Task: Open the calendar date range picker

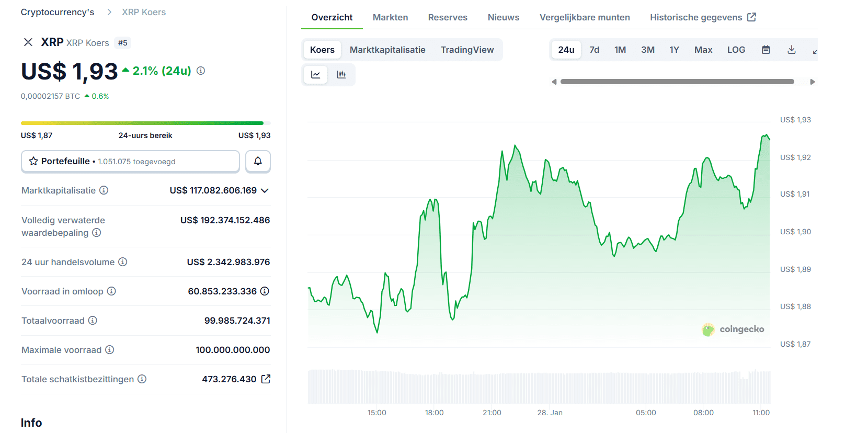Action: (766, 50)
